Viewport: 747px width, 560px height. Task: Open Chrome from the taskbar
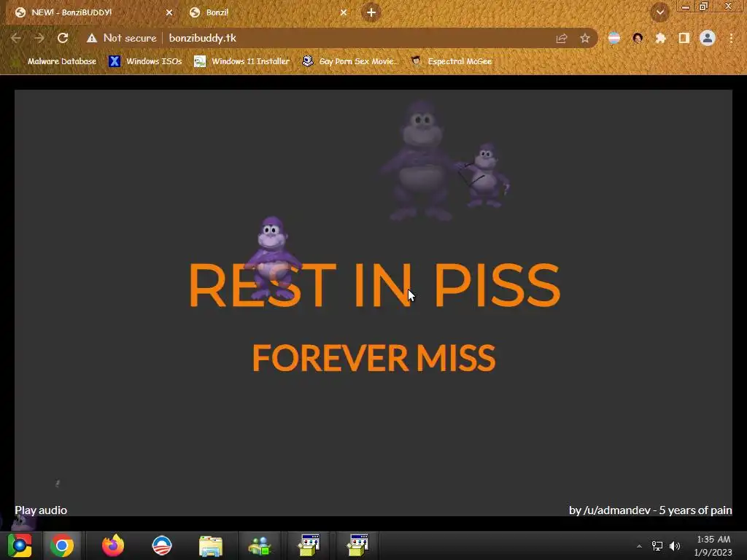[x=62, y=545]
